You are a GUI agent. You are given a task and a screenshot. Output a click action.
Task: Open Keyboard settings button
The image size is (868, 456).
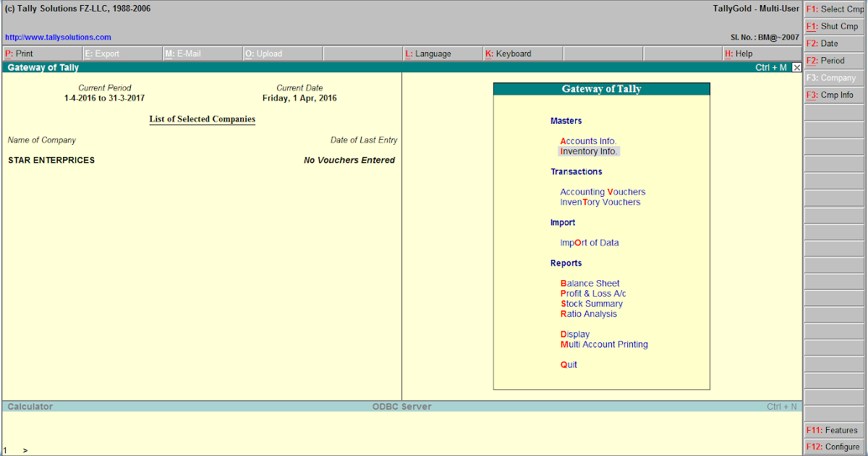click(522, 54)
